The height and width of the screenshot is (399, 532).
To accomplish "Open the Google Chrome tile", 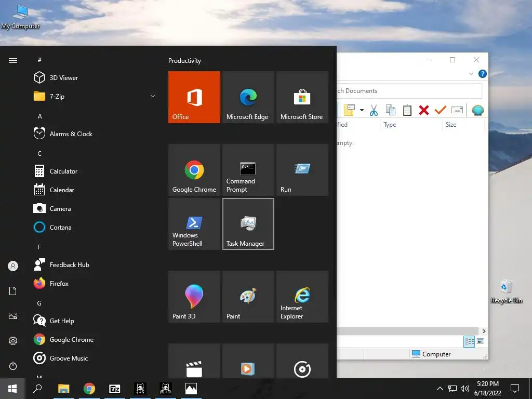I will coord(194,170).
